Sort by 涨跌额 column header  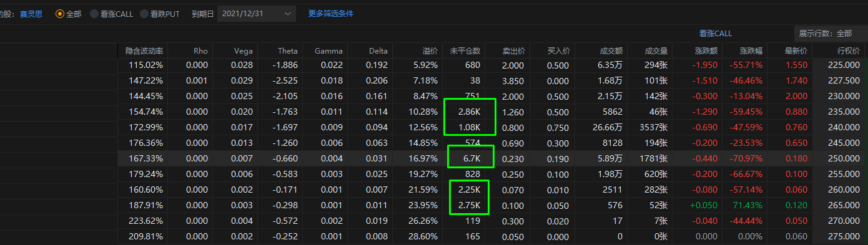tap(706, 50)
